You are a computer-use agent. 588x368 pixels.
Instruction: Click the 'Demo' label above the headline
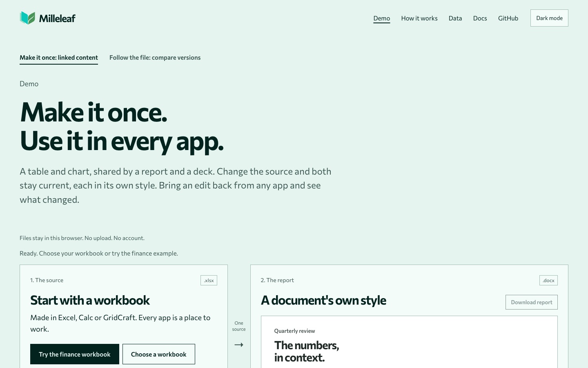click(x=29, y=84)
